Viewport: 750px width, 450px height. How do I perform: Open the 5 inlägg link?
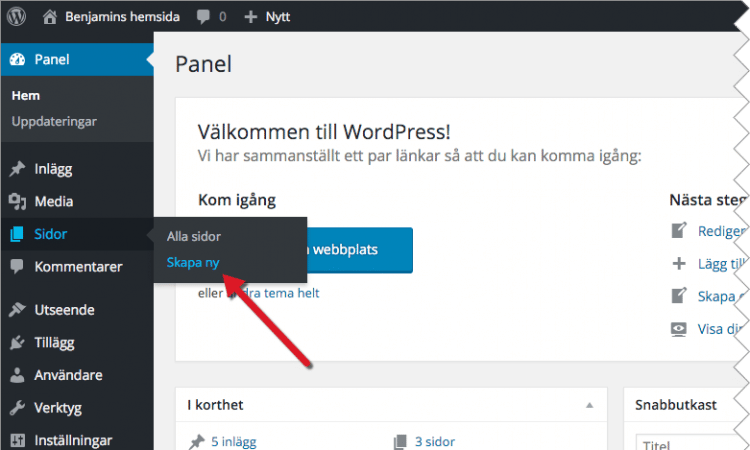[x=234, y=441]
